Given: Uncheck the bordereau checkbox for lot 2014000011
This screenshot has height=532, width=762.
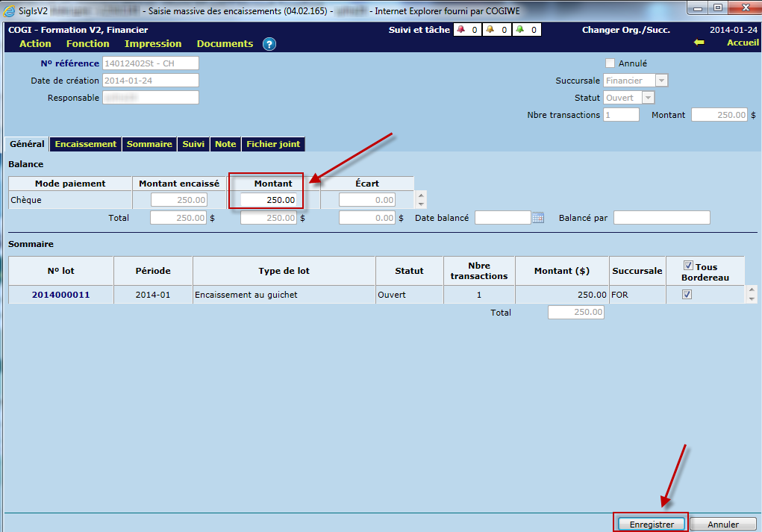Looking at the screenshot, I should coord(687,295).
